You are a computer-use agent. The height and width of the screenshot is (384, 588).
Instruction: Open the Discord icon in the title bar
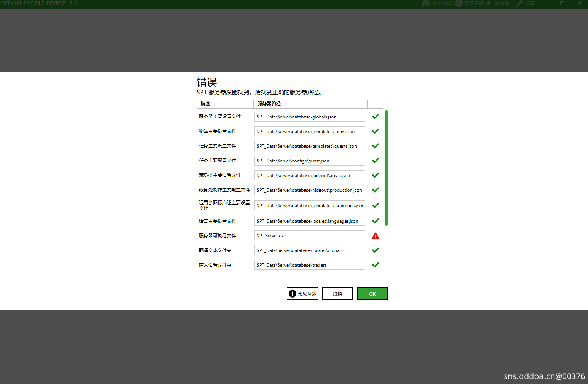pyautogui.click(x=426, y=3)
